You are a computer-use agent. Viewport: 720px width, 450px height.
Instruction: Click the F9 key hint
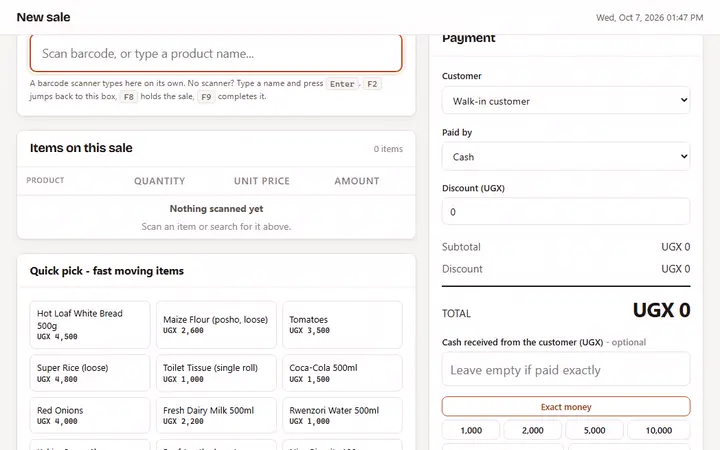pyautogui.click(x=206, y=97)
